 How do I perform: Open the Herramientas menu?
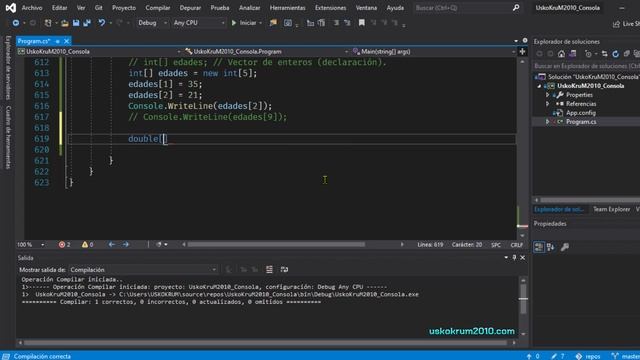(287, 8)
